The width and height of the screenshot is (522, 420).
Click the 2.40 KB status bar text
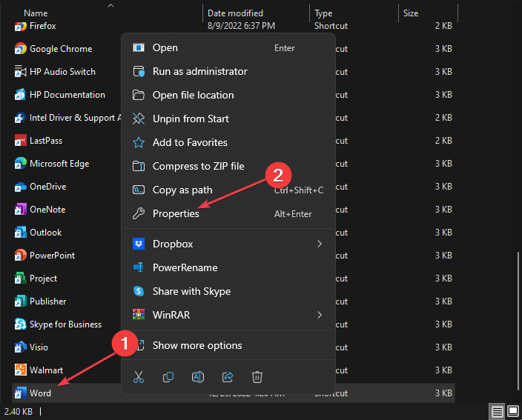coord(19,412)
